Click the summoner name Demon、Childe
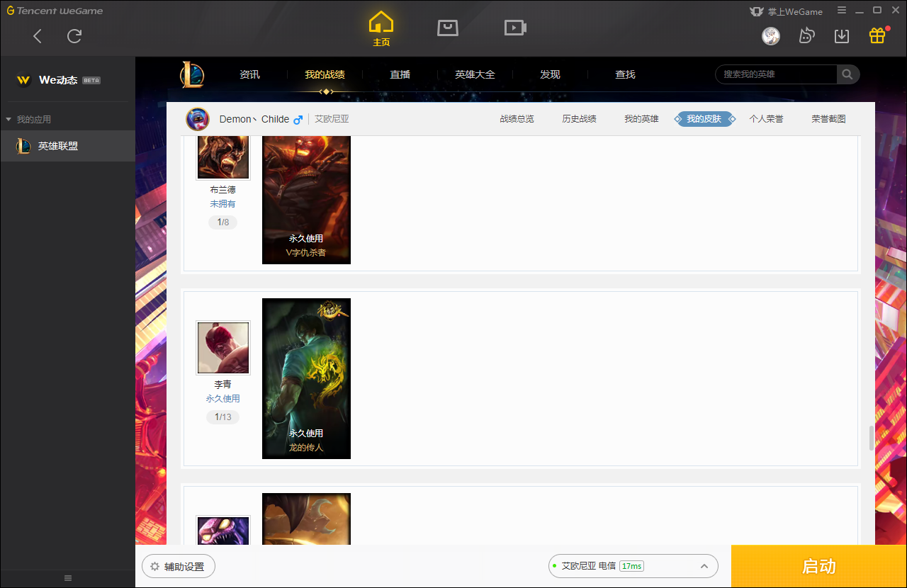This screenshot has height=588, width=907. (x=254, y=119)
